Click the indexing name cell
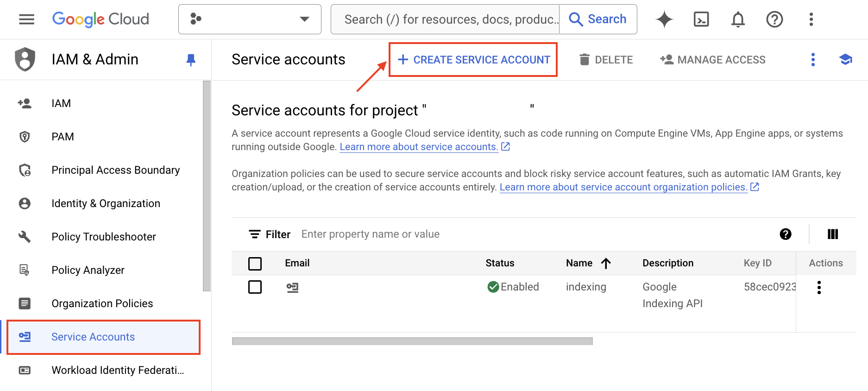 point(586,287)
